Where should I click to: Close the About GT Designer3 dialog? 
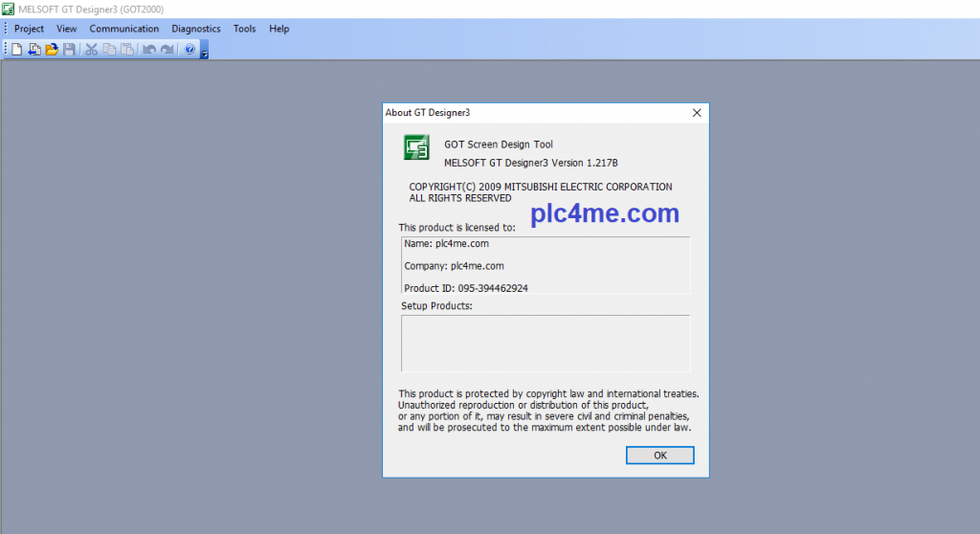697,113
